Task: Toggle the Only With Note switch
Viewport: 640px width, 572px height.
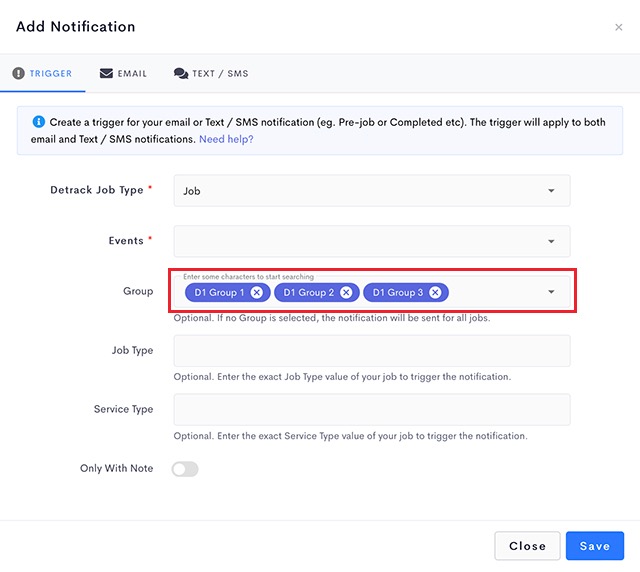Action: [x=185, y=469]
